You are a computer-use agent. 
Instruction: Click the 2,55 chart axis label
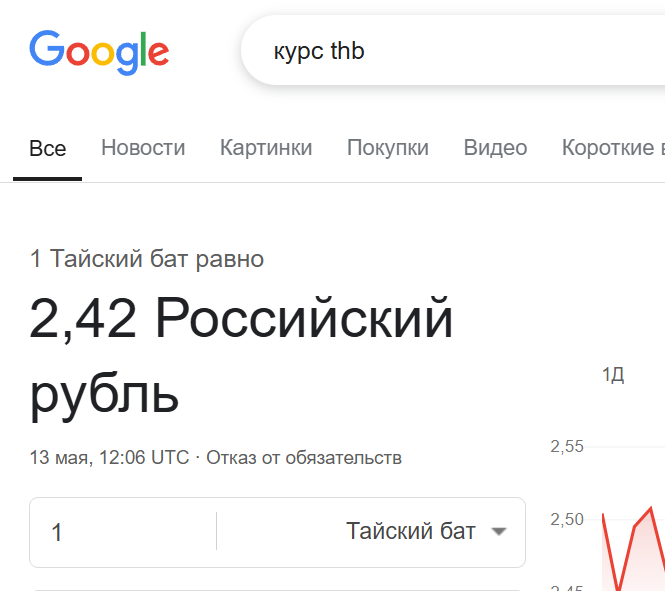566,446
